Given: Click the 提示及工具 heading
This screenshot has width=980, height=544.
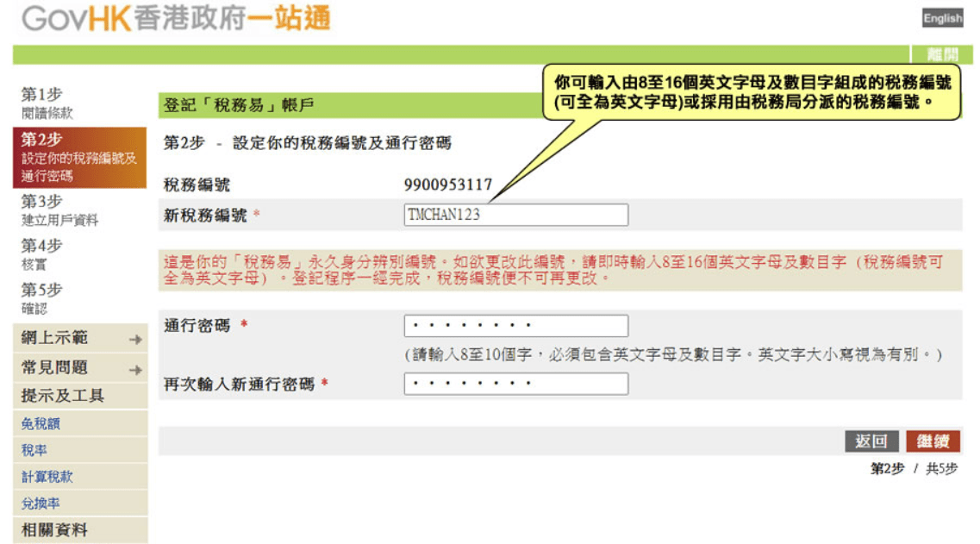Looking at the screenshot, I should click(63, 396).
